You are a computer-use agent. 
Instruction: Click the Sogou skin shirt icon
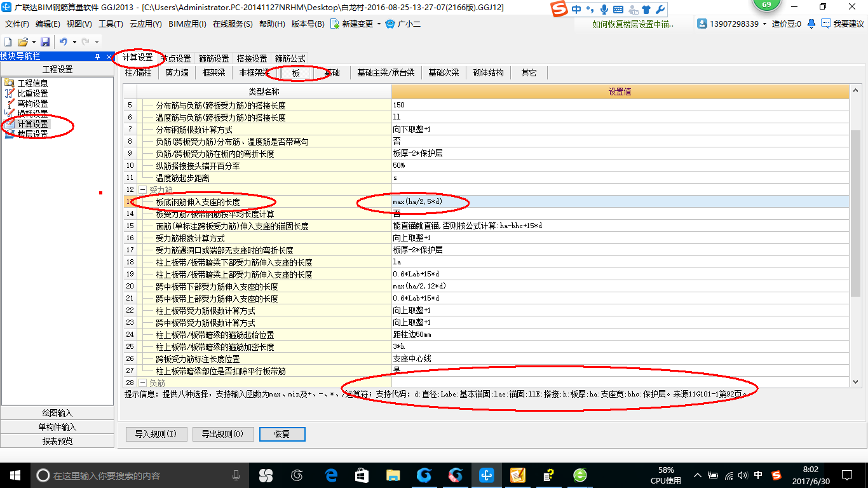click(x=646, y=10)
